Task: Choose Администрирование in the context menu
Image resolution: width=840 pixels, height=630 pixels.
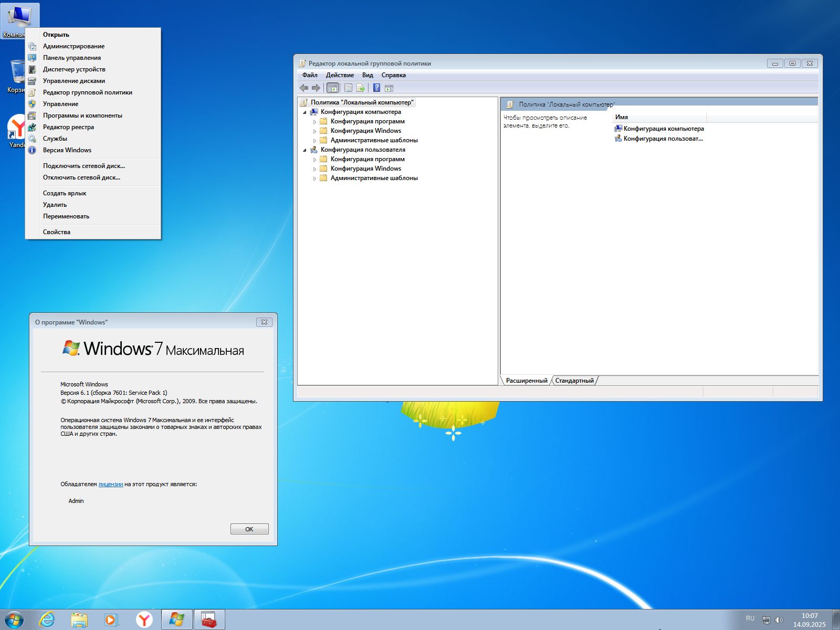Action: click(x=93, y=46)
